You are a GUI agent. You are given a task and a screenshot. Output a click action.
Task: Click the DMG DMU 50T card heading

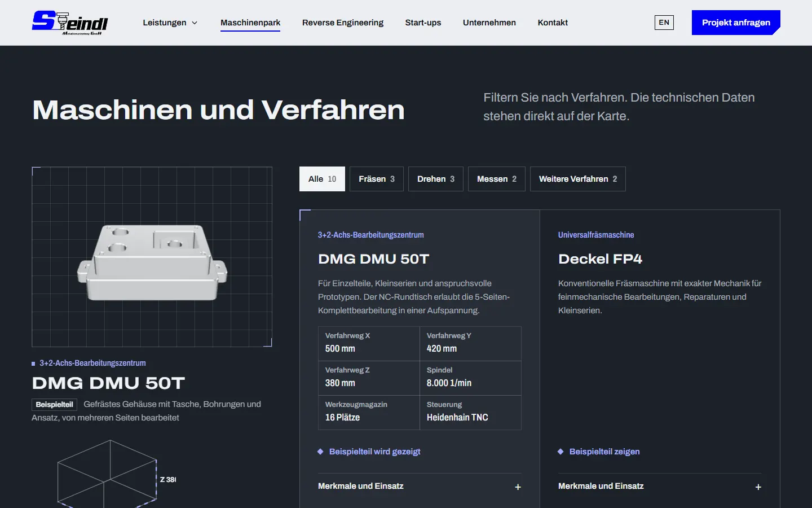point(373,259)
